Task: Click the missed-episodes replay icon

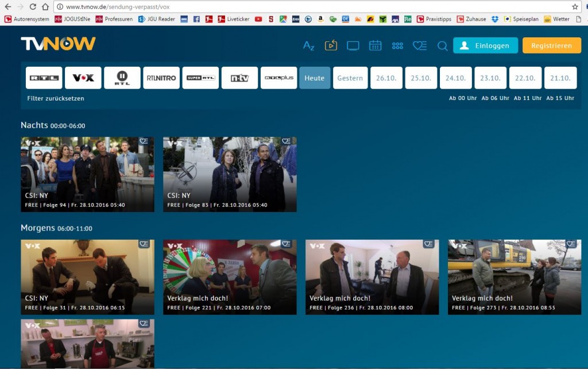Action: [x=331, y=45]
